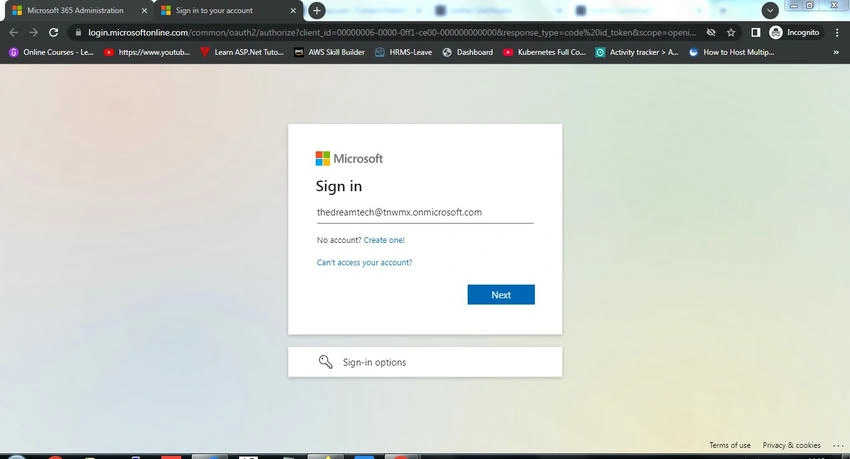Reload the sign-in page
This screenshot has height=459, width=850.
[53, 33]
